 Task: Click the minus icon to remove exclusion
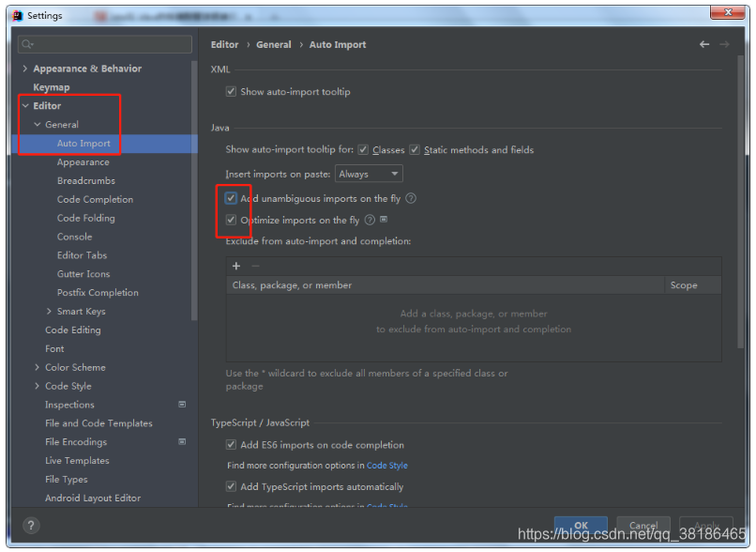[x=255, y=266]
